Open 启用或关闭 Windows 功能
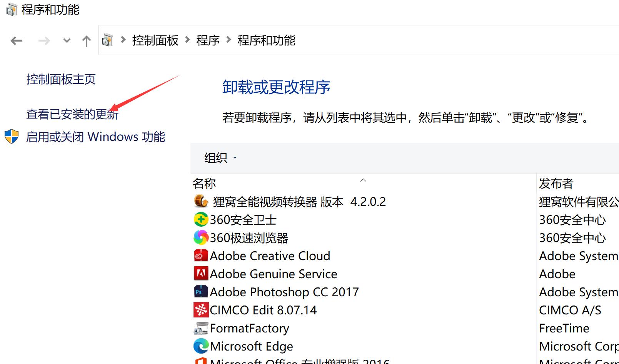The image size is (619, 364). [95, 137]
